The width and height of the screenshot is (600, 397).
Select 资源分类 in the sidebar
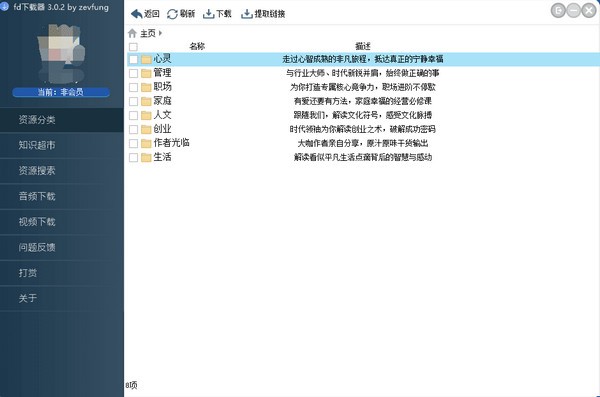point(62,120)
